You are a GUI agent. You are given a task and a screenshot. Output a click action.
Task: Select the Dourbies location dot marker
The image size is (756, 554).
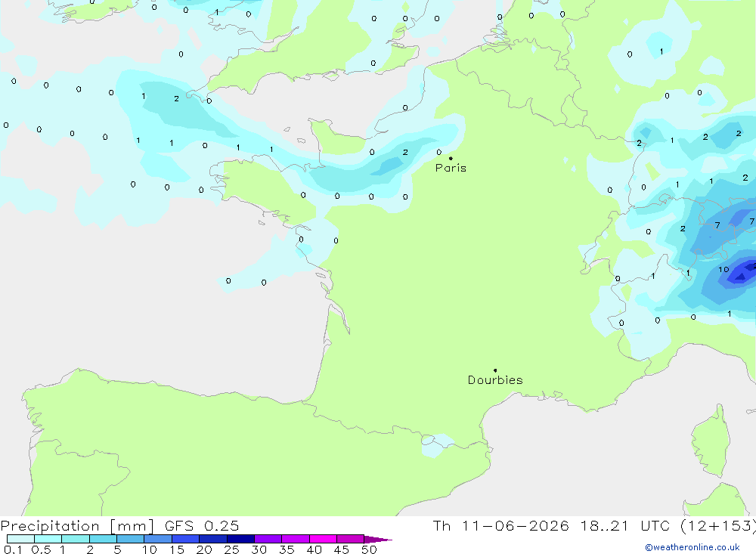tap(495, 370)
